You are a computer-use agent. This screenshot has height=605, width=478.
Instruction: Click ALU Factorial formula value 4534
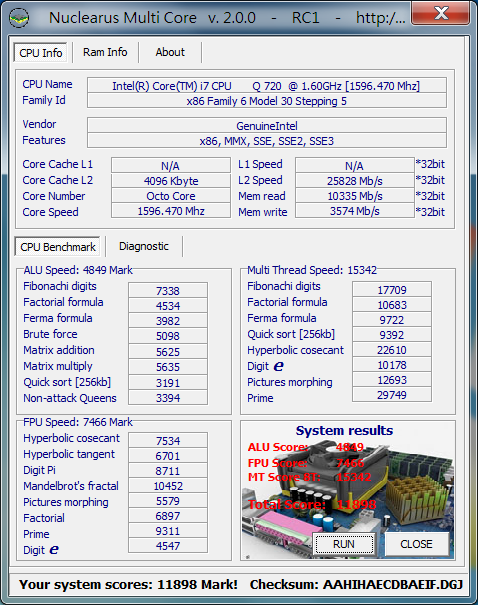click(x=168, y=306)
